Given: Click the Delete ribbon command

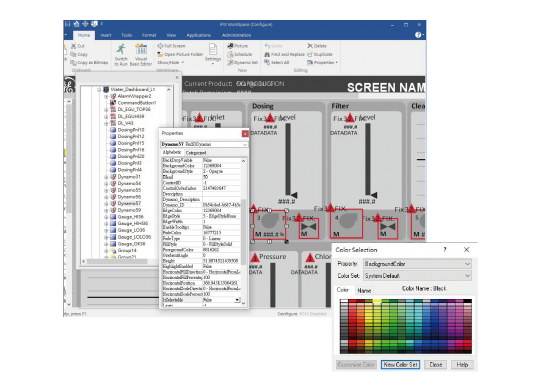Looking at the screenshot, I should click(317, 46).
